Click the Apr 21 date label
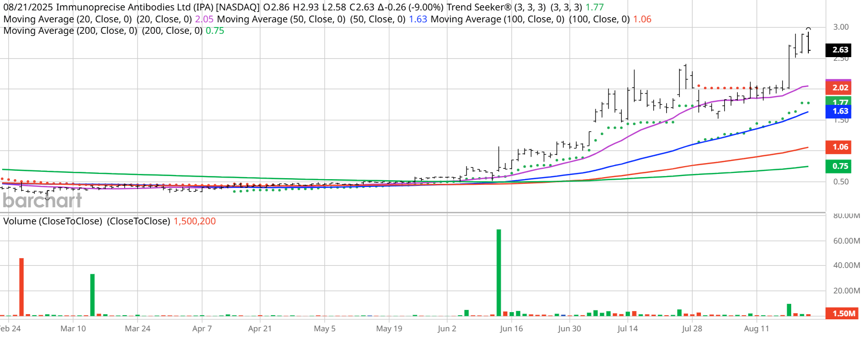 pos(260,328)
